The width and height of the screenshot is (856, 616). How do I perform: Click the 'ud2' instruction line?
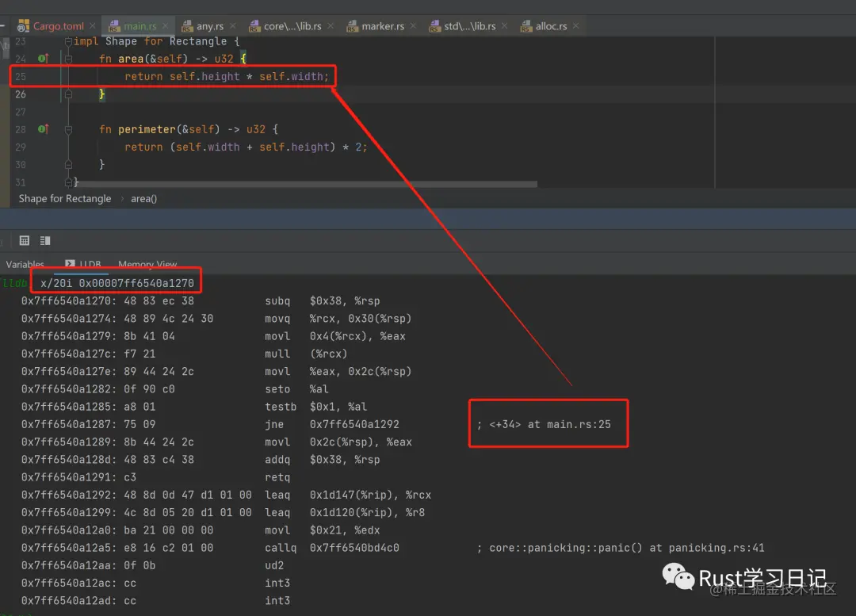click(x=274, y=565)
